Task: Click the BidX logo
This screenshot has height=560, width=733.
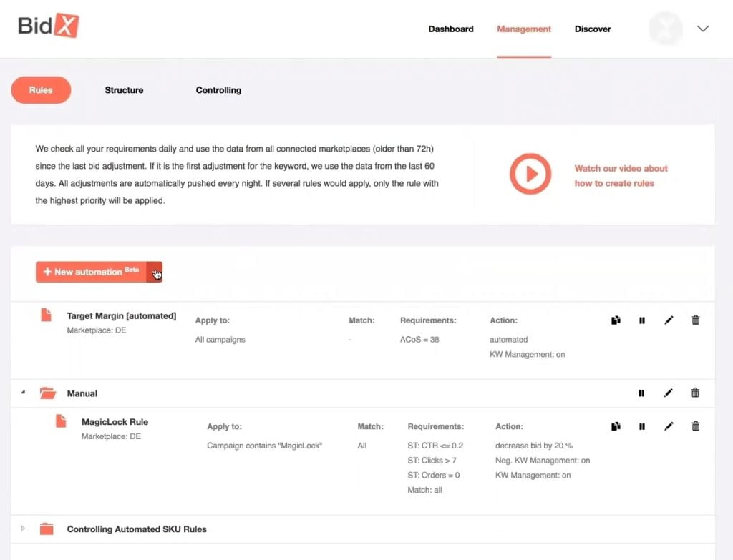Action: pos(48,26)
